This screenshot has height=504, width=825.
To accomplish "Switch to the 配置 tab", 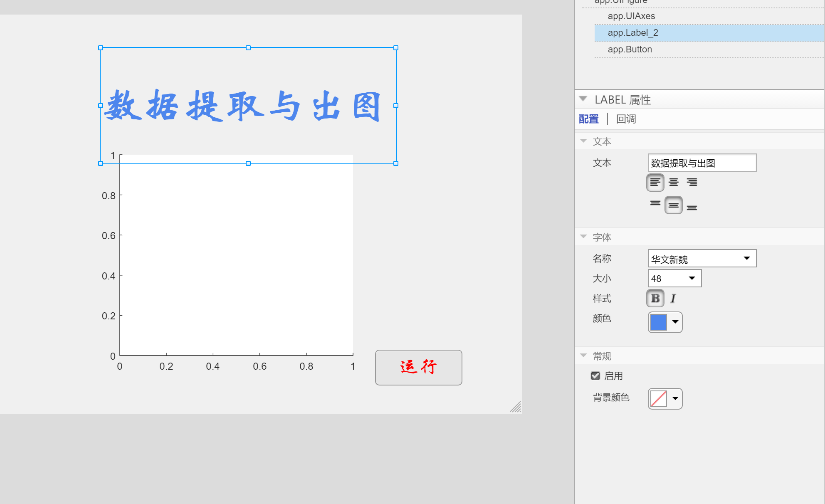I will [x=588, y=119].
